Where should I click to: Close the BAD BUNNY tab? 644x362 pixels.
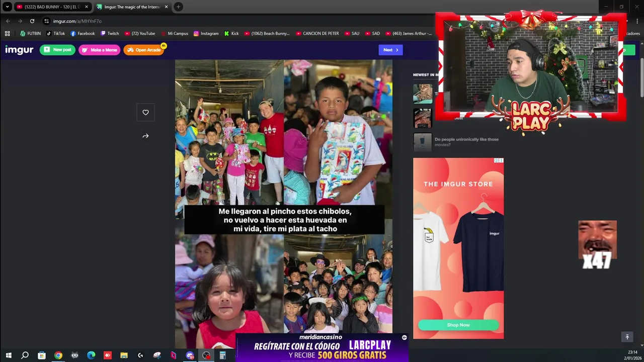[87, 7]
